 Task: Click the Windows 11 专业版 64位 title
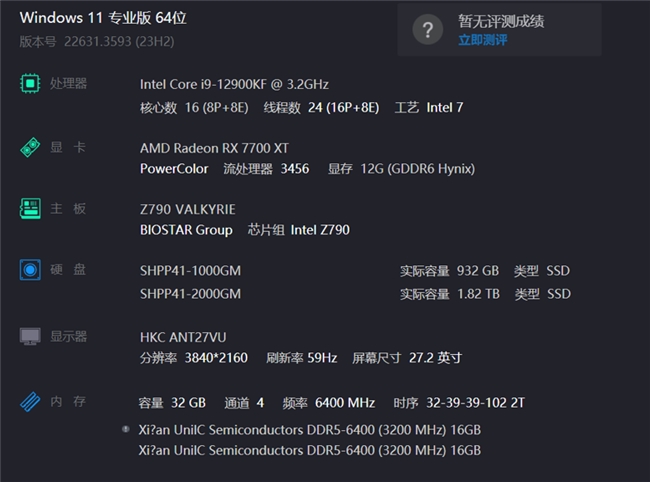coord(103,18)
